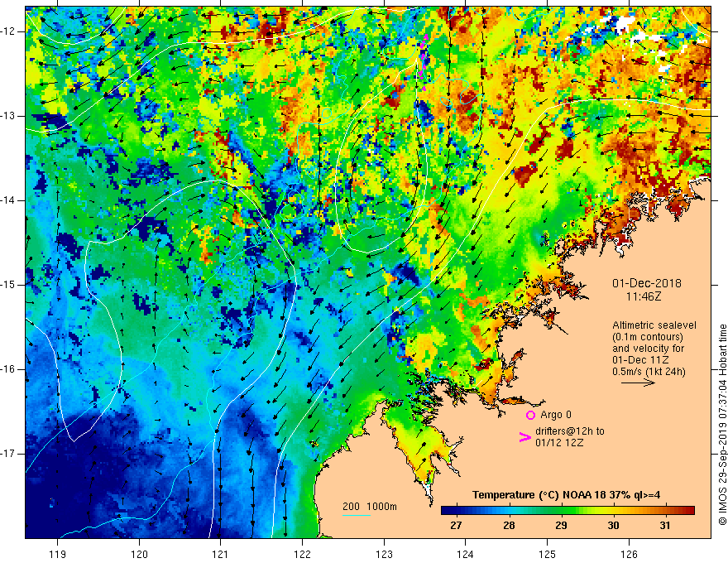728x563 pixels.
Task: Click longitude axis label 119
Action: (58, 554)
